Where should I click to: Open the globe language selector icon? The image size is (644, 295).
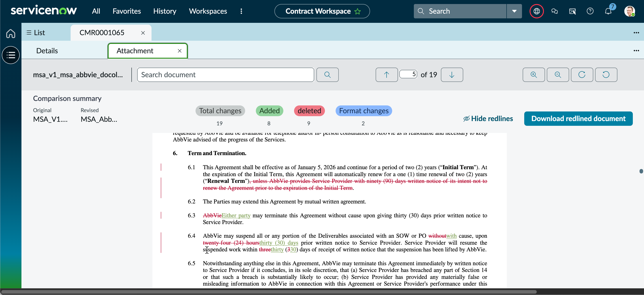537,11
